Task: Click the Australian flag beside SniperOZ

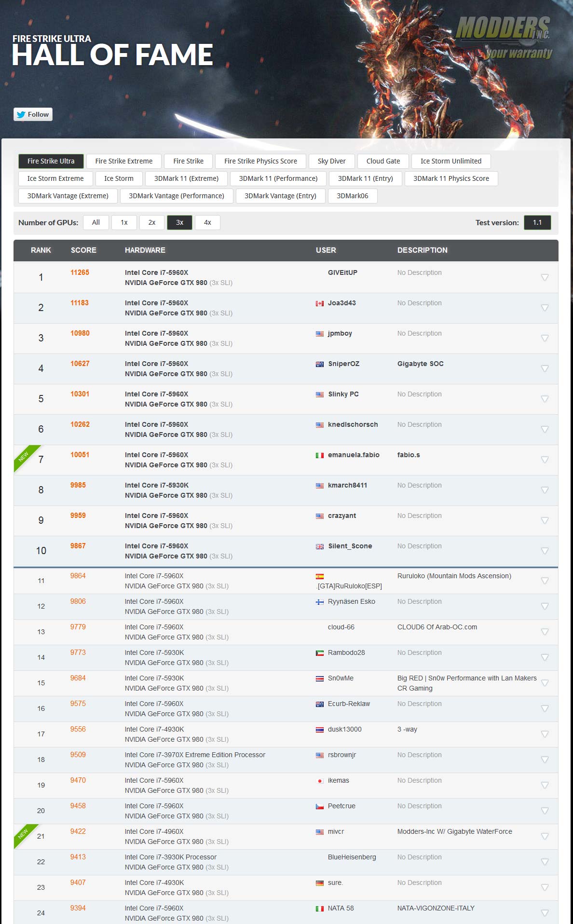Action: coord(320,364)
